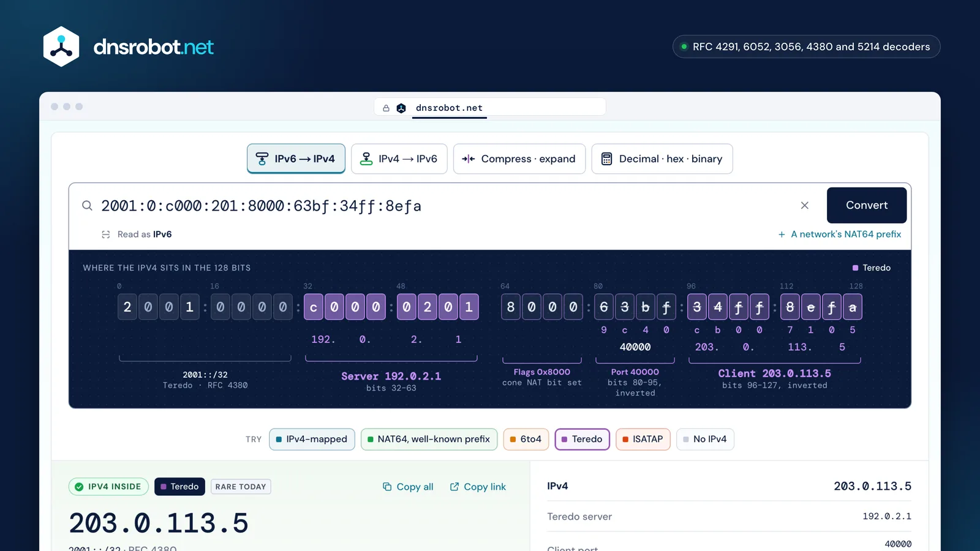Screen dimensions: 980x551
Task: Click the 'Read as IPv6' text
Action: [x=145, y=234]
